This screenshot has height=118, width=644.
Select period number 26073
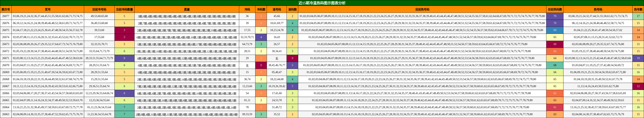pos(6,44)
